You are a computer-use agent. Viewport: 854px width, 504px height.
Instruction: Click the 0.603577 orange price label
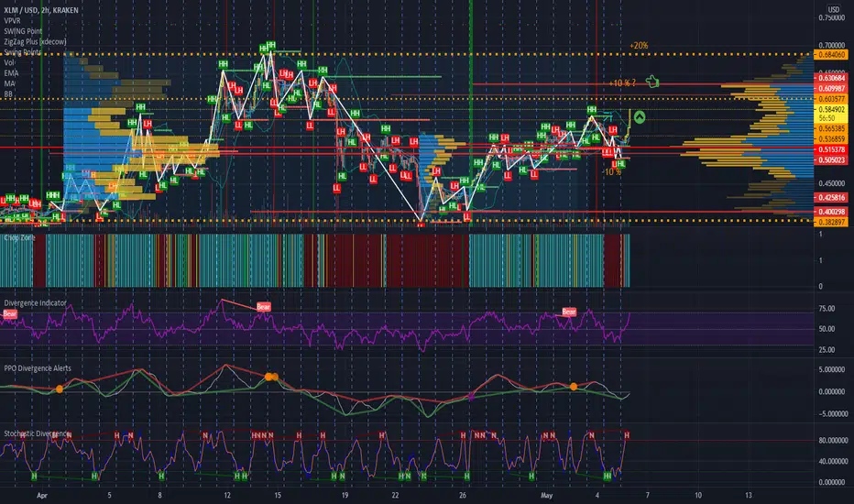831,99
